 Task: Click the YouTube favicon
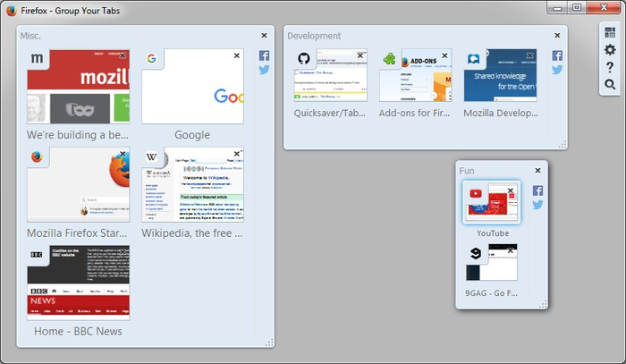tap(476, 193)
